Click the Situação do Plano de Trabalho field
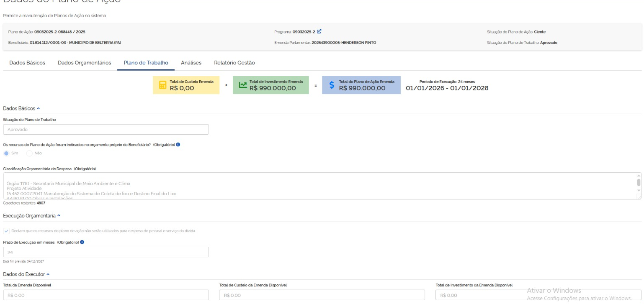This screenshot has height=304, width=644. (106, 130)
